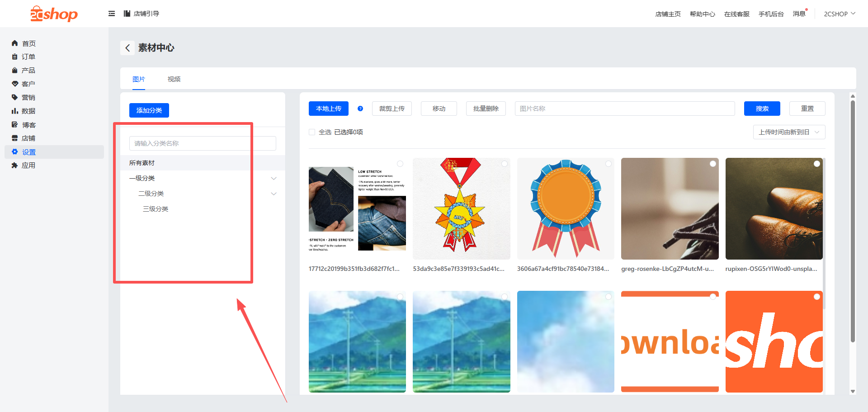The width and height of the screenshot is (868, 412).
Task: Switch to the 视频 tab
Action: tap(174, 79)
